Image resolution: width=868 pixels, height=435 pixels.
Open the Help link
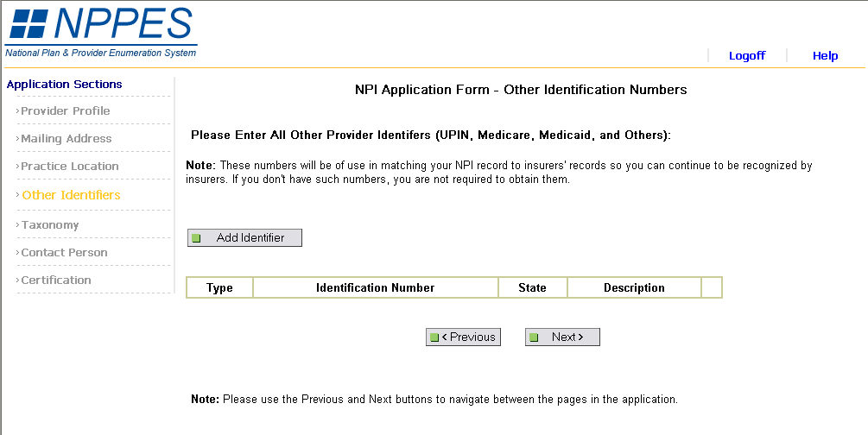pyautogui.click(x=825, y=56)
